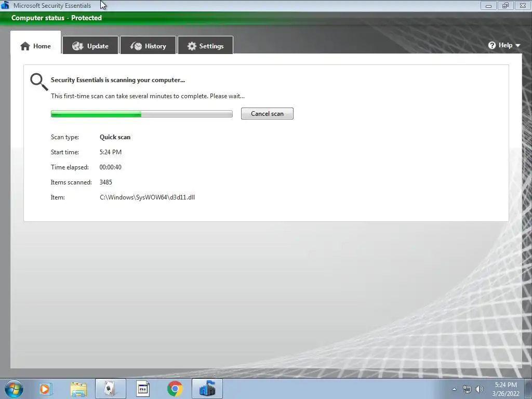Open the Home tab

click(36, 43)
